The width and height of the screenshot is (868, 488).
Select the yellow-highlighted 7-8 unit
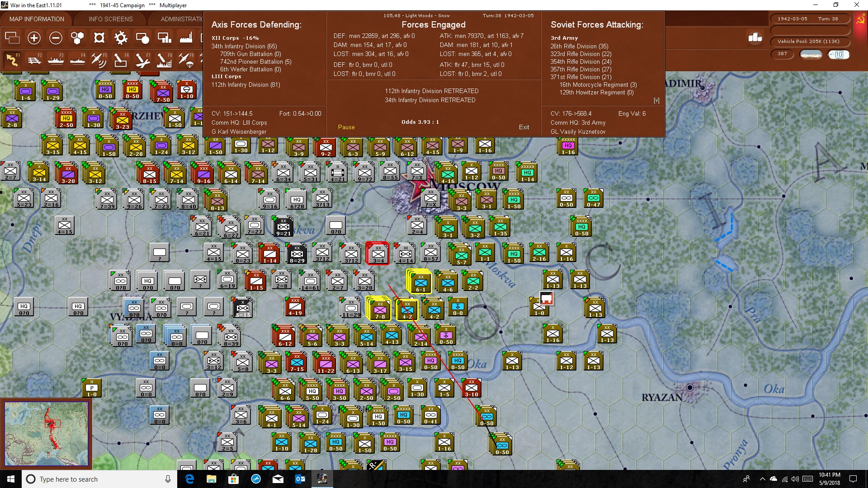point(380,310)
